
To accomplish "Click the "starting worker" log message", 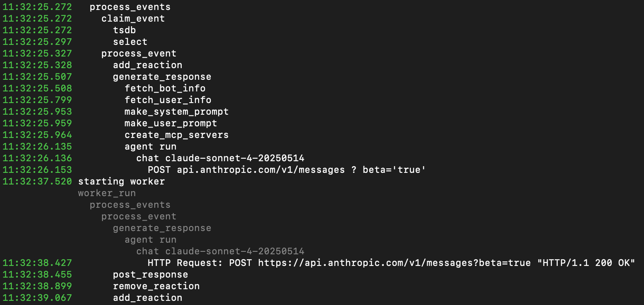I will click(x=121, y=182).
